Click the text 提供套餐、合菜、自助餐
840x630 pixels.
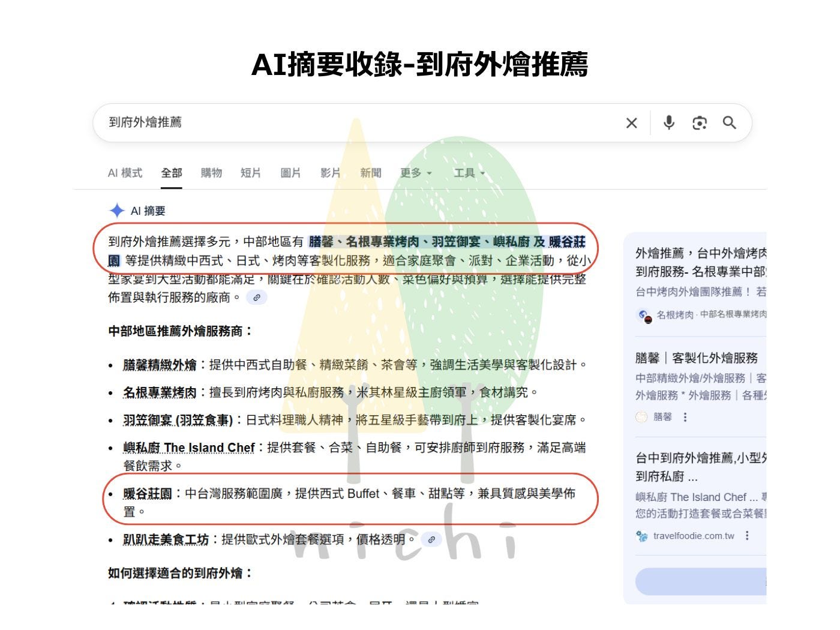pos(334,448)
